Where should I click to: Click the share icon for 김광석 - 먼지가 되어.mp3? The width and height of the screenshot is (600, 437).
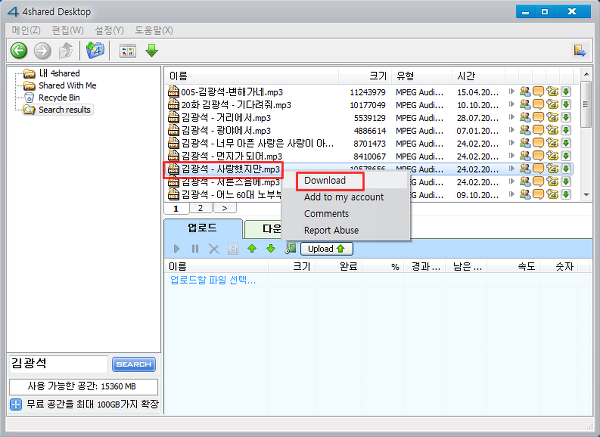[x=525, y=156]
